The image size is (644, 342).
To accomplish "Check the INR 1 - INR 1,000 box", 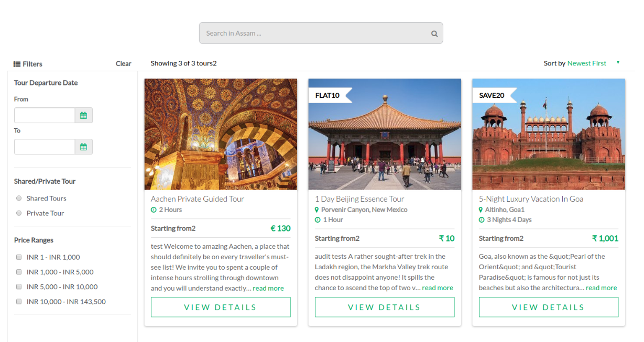I will pyautogui.click(x=19, y=257).
